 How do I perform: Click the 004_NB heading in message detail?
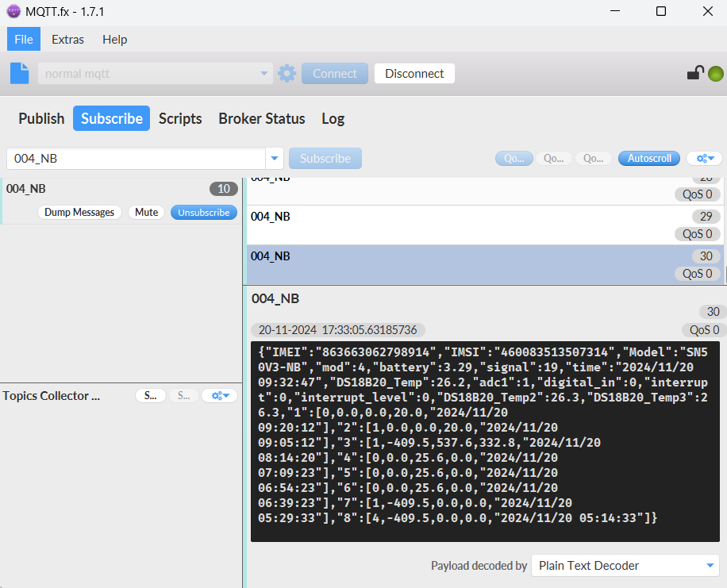tap(275, 298)
